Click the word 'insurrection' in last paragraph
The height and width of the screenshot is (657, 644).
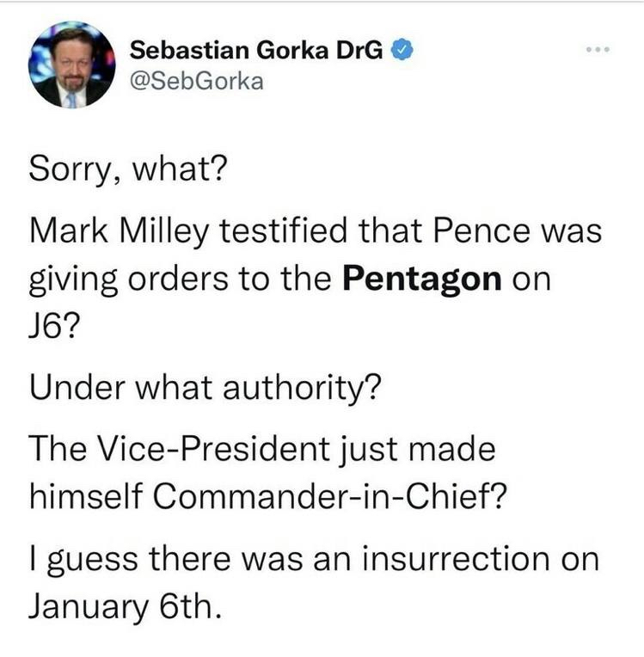tap(456, 559)
